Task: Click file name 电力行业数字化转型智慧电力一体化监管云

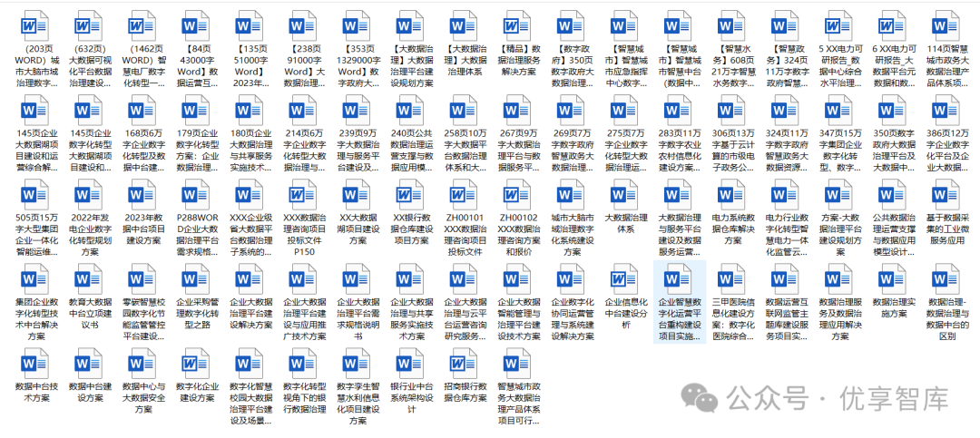Action: (x=786, y=235)
